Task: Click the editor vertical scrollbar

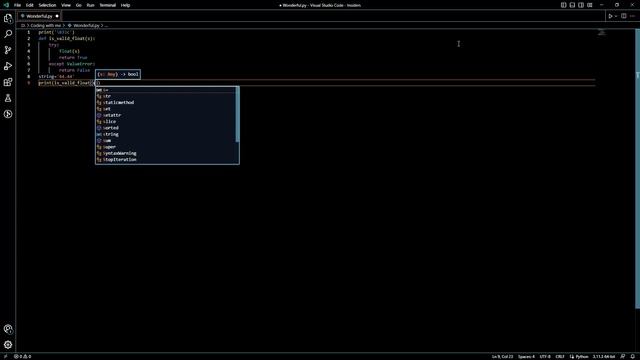Action: coord(638,169)
